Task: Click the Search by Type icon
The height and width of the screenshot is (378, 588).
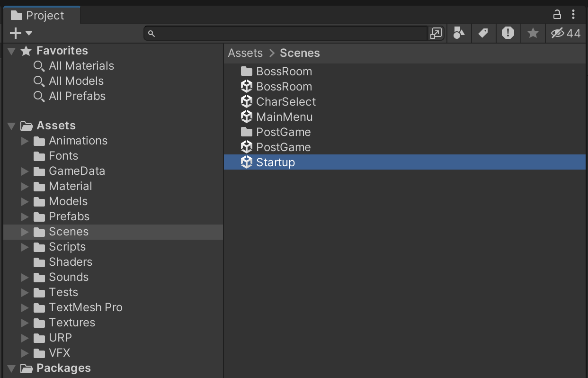Action: [459, 33]
